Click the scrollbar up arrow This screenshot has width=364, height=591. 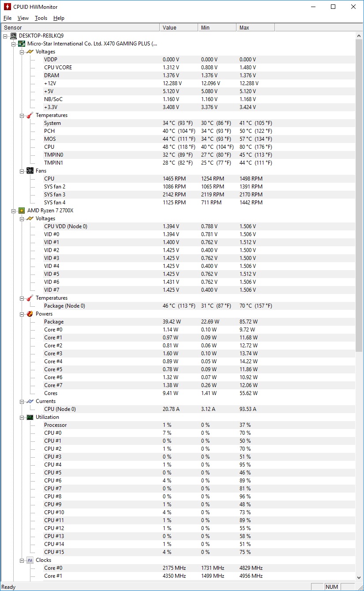[x=359, y=36]
